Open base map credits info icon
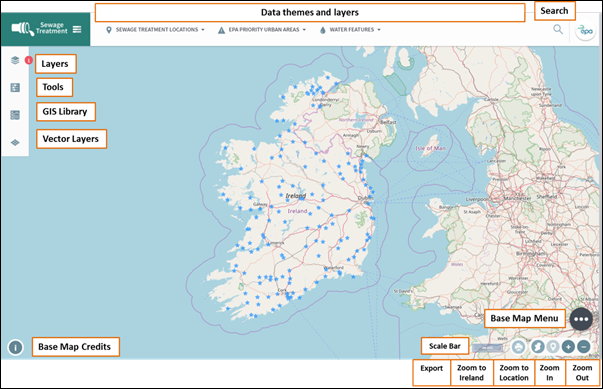 pos(15,347)
